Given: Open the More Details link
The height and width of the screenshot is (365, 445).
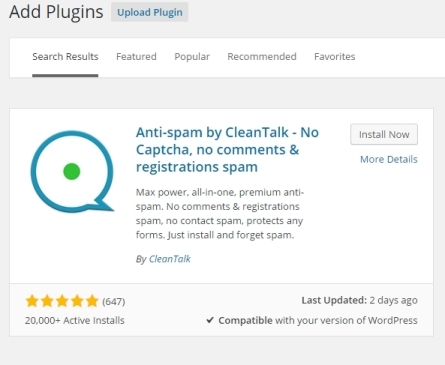Looking at the screenshot, I should [389, 159].
